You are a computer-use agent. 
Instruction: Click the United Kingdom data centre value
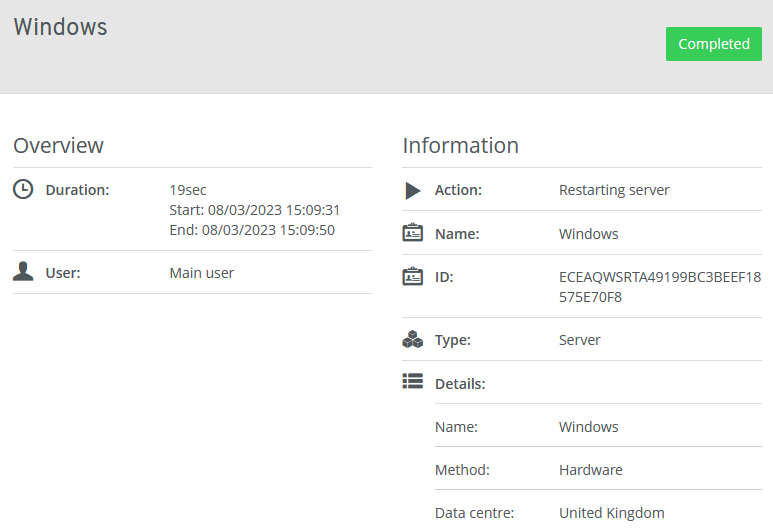(x=611, y=513)
